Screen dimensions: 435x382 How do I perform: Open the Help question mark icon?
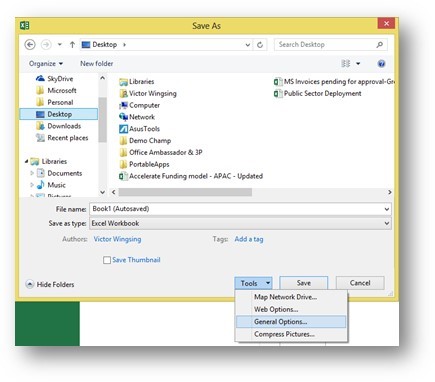coord(381,64)
